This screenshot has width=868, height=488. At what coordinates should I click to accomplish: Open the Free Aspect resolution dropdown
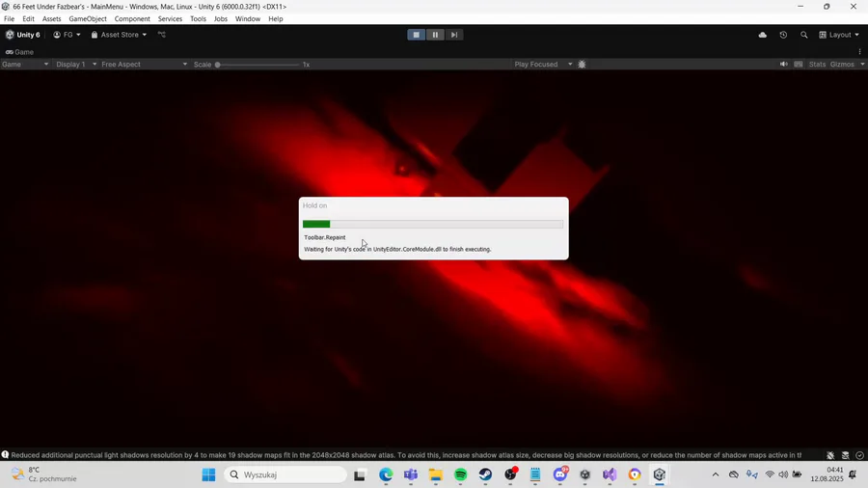point(144,65)
